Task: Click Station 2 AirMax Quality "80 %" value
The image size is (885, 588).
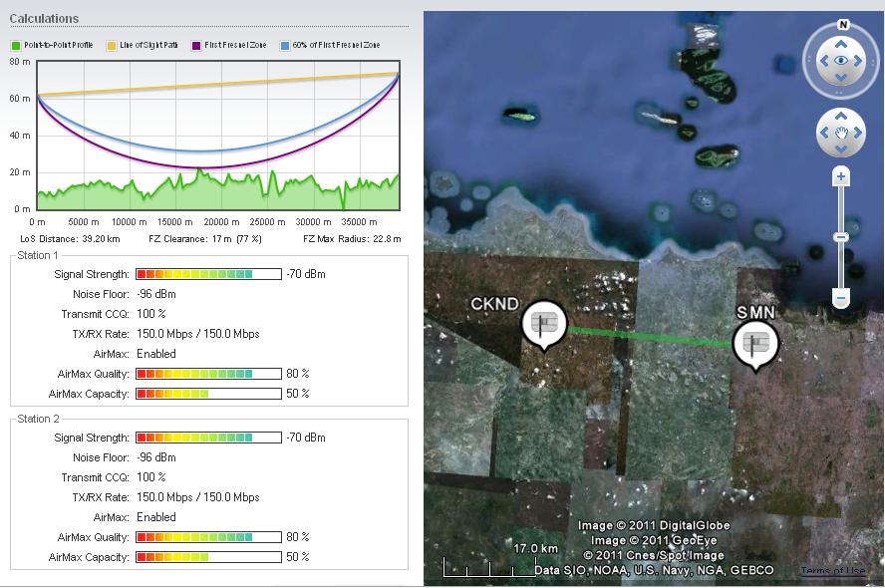Action: pos(297,536)
